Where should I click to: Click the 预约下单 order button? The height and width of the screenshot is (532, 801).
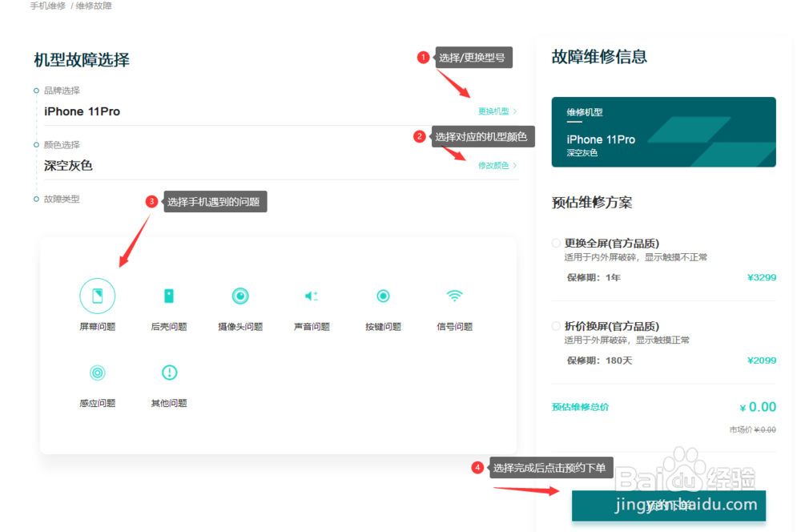[x=669, y=506]
